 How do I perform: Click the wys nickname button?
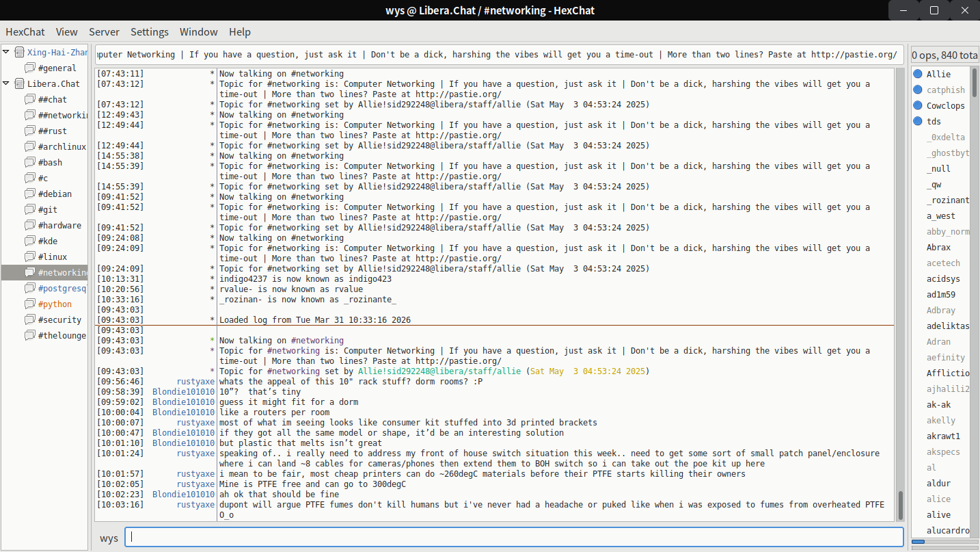[109, 538]
